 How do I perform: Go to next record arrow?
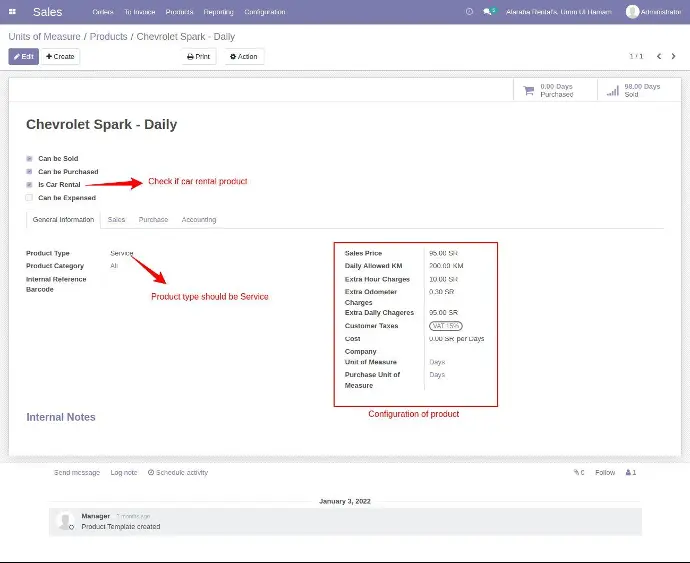[x=673, y=56]
